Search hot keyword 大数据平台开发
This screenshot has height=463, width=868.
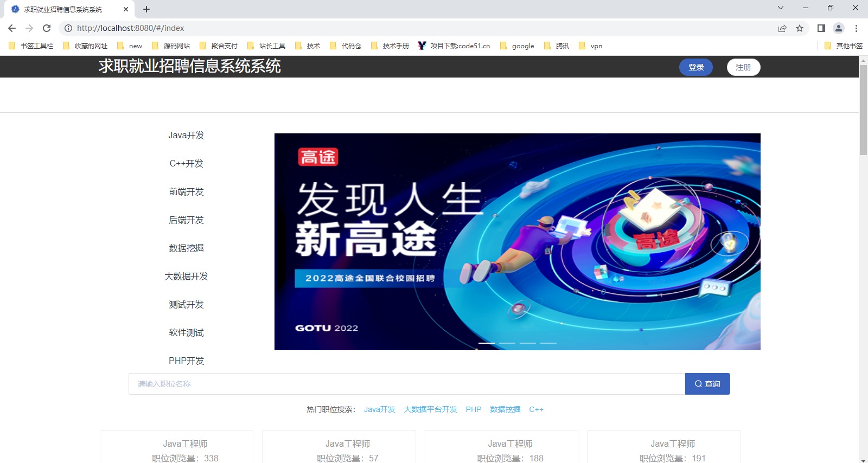coord(431,410)
